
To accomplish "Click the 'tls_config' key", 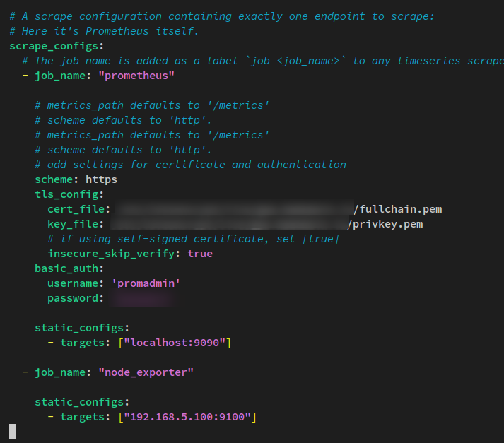I will pyautogui.click(x=66, y=194).
